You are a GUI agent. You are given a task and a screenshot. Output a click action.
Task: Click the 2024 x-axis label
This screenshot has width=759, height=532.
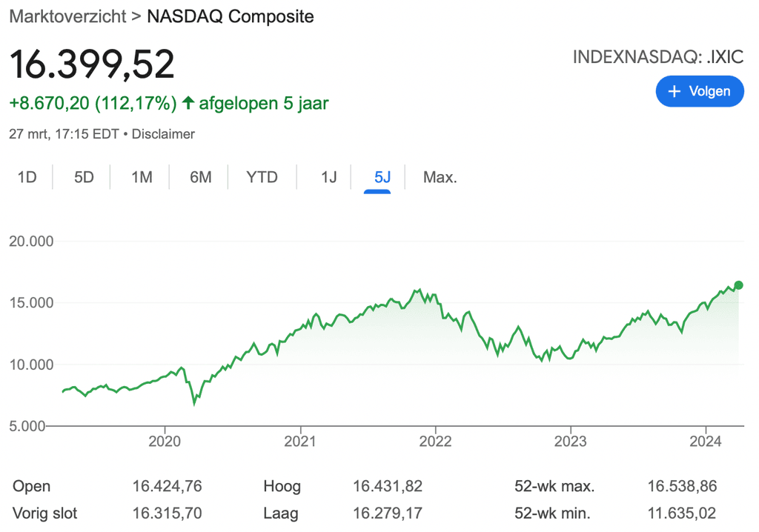click(706, 442)
